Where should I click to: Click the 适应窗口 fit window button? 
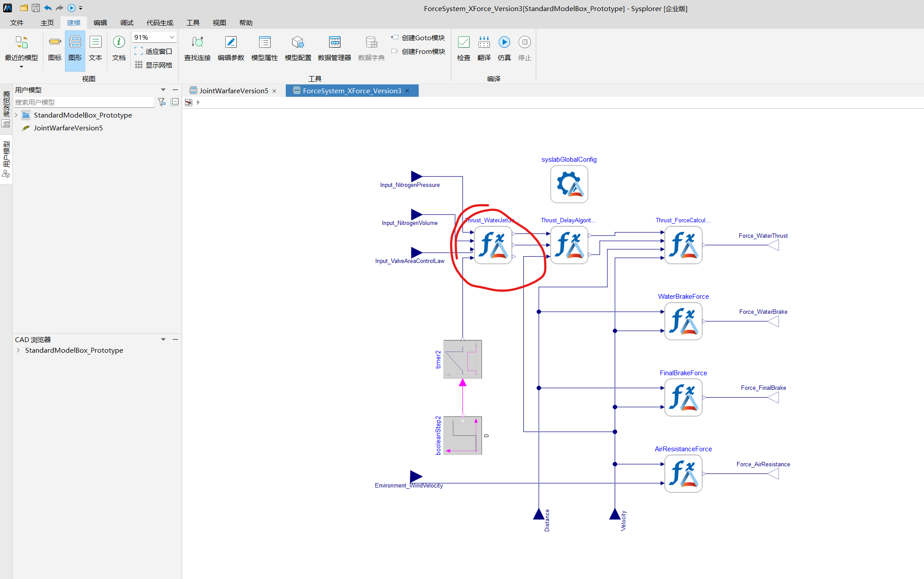pos(154,51)
